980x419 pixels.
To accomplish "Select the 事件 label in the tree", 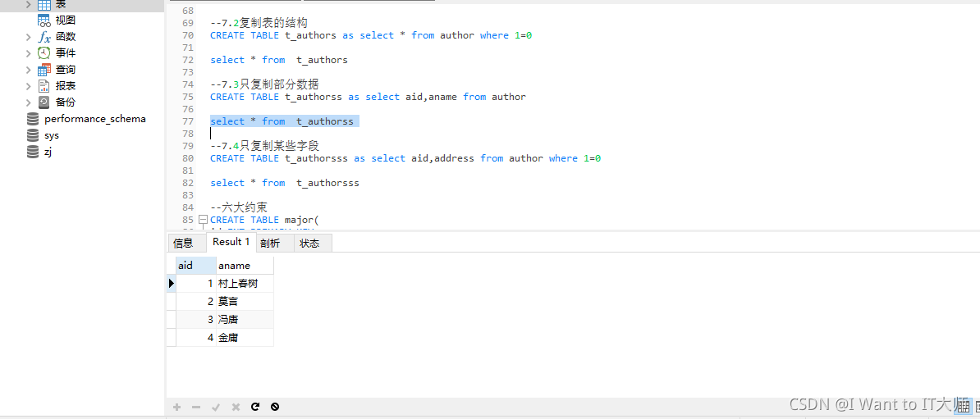I will (66, 53).
